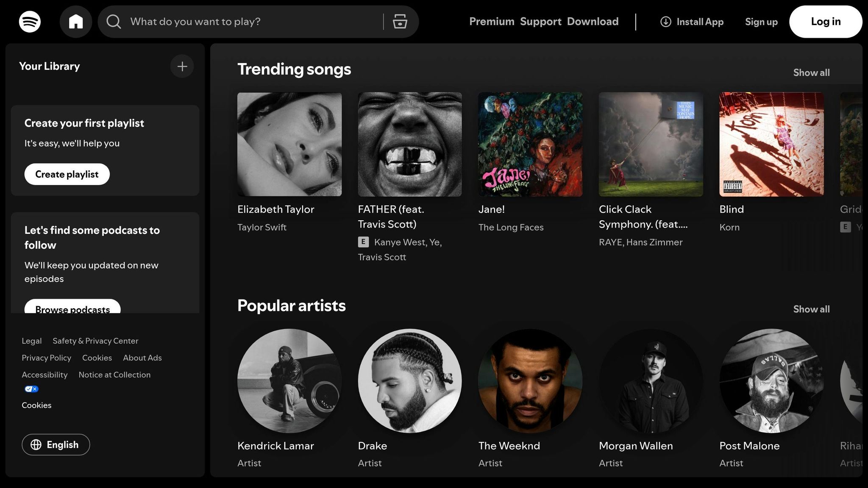Screen dimensions: 868x488
Task: Open the Browse icon in search bar
Action: tap(400, 22)
